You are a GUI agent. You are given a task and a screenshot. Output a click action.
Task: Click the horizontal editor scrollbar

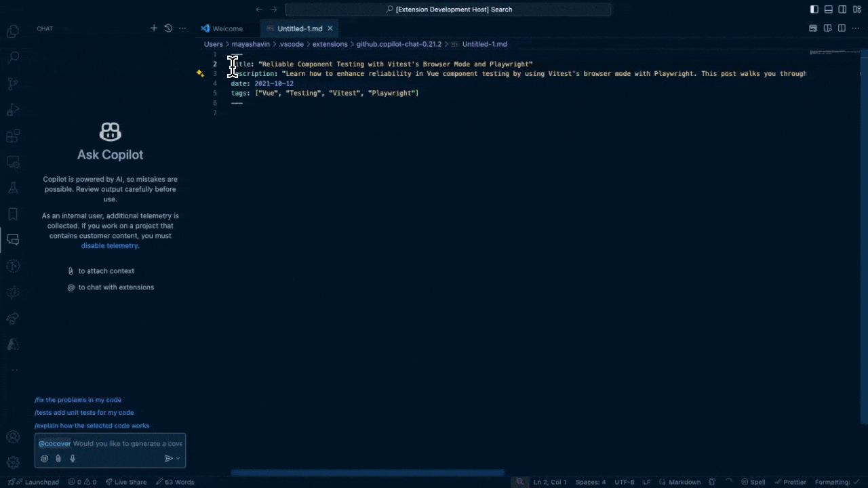(367, 472)
